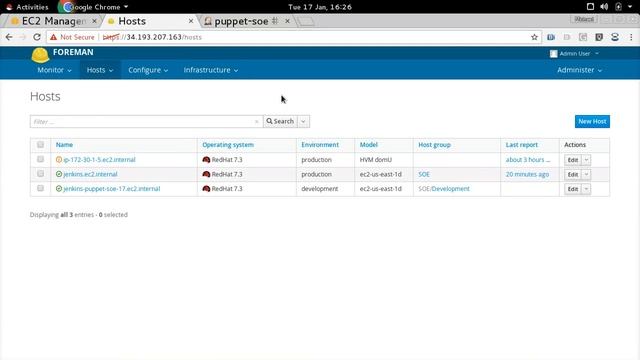Open a new browser tab

coord(306,21)
